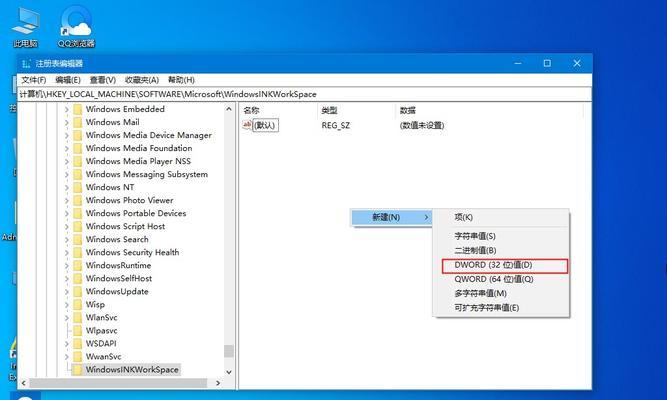Expand the WindowsRuntime key
Screen dimensions: 667x400
(66, 266)
